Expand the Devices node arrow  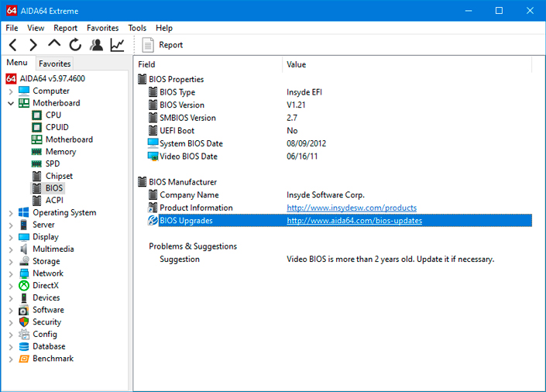11,298
